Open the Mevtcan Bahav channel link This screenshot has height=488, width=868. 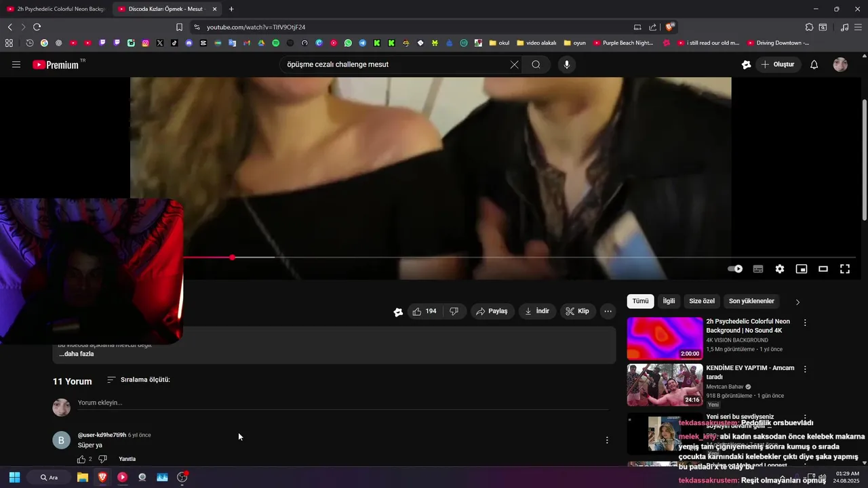(724, 386)
